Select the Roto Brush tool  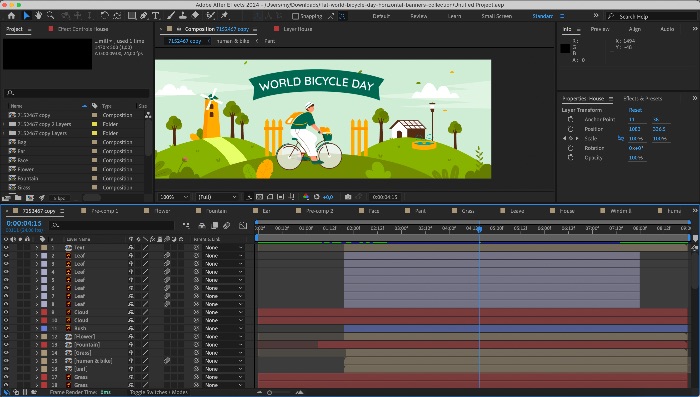point(210,16)
